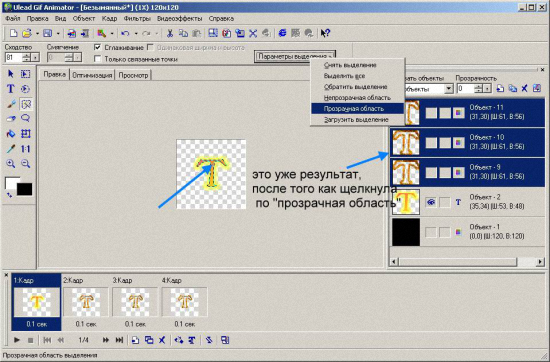Click the tween icon in frame panel
Viewport: 550px width, 362px height.
click(179, 340)
